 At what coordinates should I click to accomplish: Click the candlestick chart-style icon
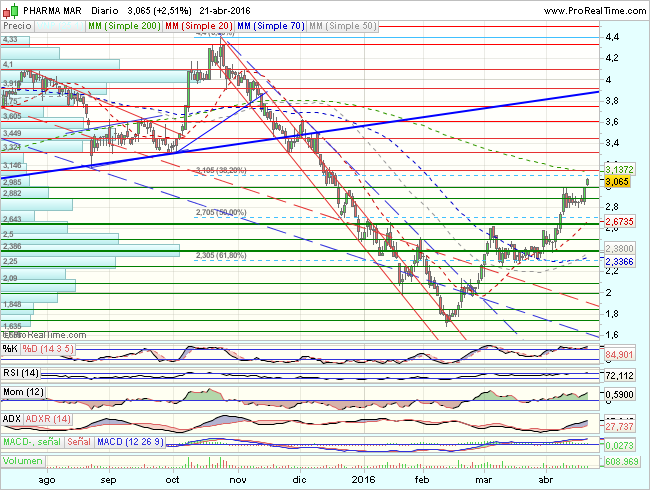(10, 10)
